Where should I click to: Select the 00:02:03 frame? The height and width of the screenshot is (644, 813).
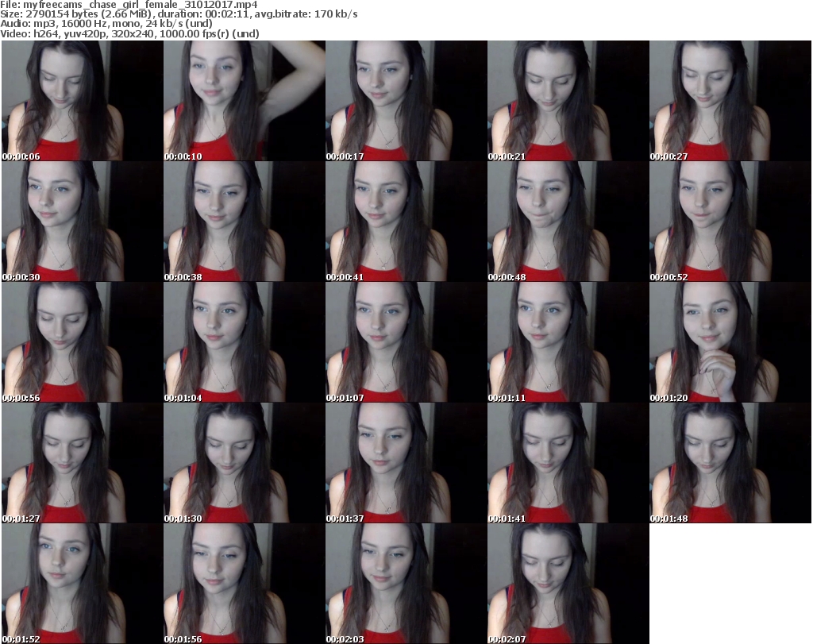point(406,584)
